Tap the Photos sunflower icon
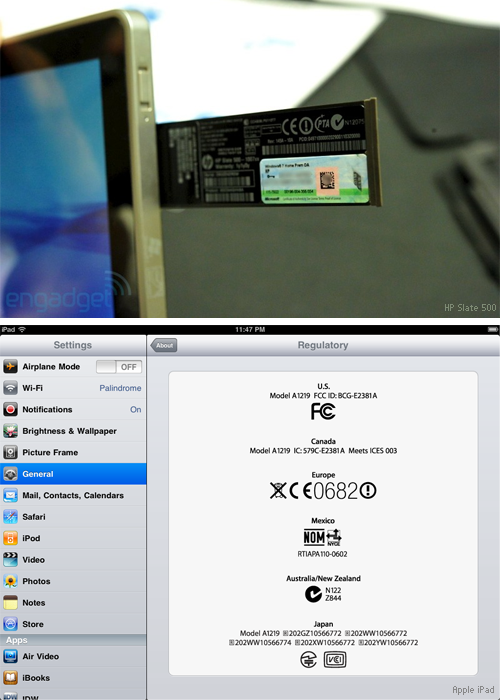The width and height of the screenshot is (500, 700). point(10,581)
